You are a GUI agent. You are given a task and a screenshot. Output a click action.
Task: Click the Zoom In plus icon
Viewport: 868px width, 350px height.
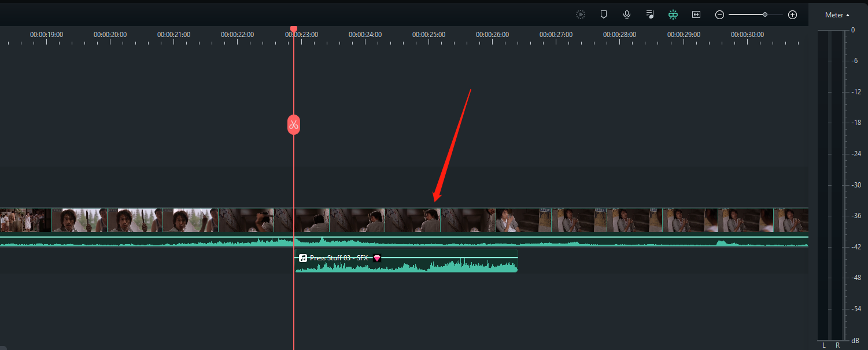(x=792, y=14)
